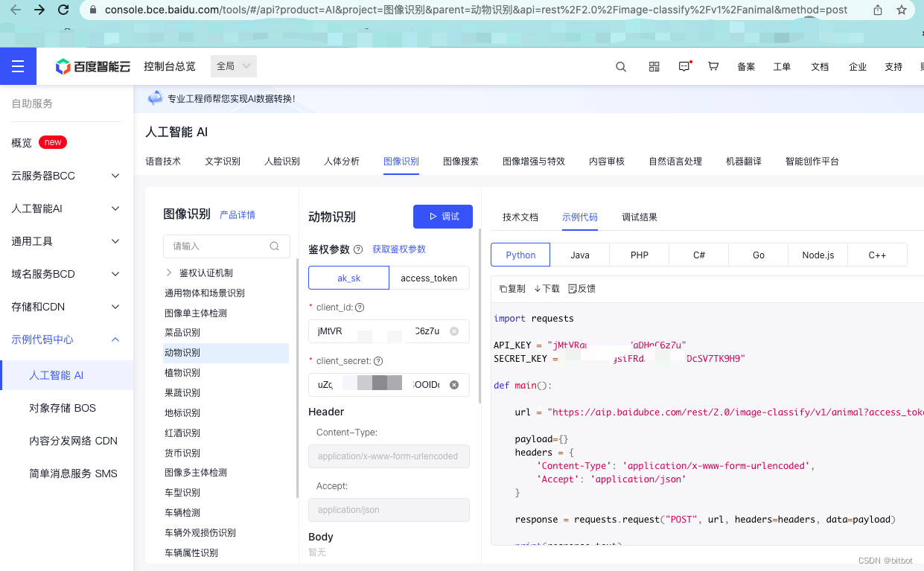Click the help icon beside 鉴权参数
This screenshot has width=924, height=571.
358,249
